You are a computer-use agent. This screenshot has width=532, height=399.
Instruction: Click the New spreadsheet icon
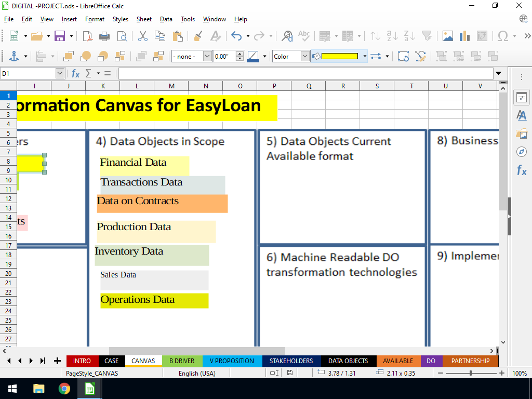14,36
